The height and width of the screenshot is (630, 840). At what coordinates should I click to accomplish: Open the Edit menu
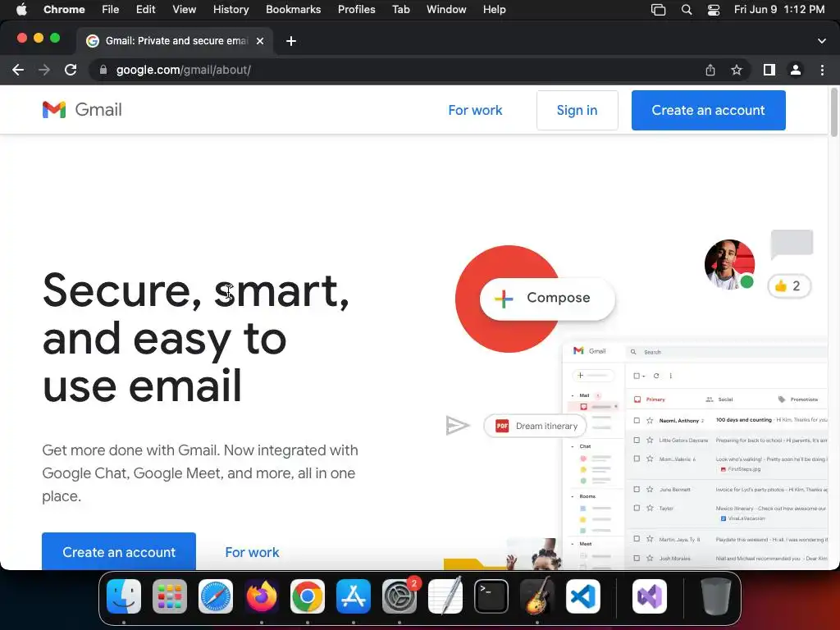tap(145, 10)
